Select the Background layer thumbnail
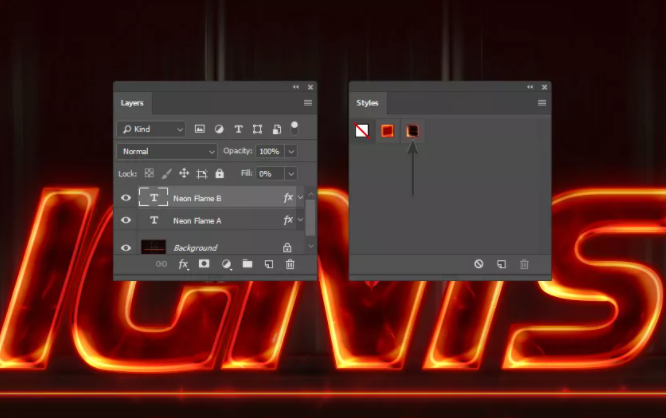 pos(153,247)
